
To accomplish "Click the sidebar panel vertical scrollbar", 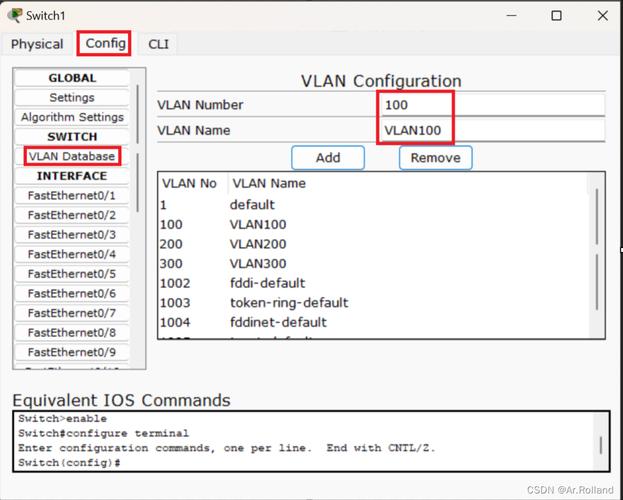I will (x=137, y=218).
